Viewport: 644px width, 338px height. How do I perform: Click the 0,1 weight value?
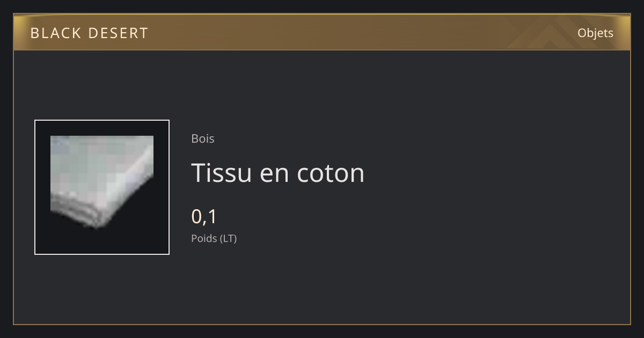[204, 217]
